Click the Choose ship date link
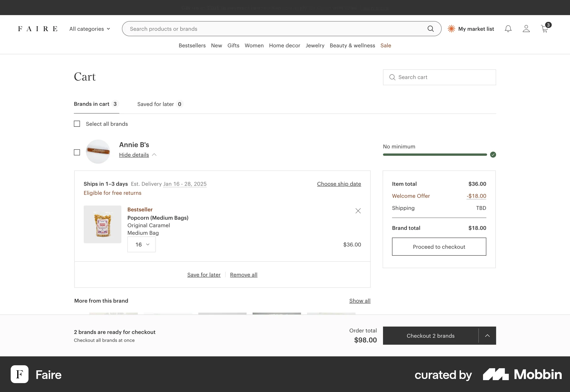Viewport: 570px width, 392px height. pyautogui.click(x=339, y=184)
